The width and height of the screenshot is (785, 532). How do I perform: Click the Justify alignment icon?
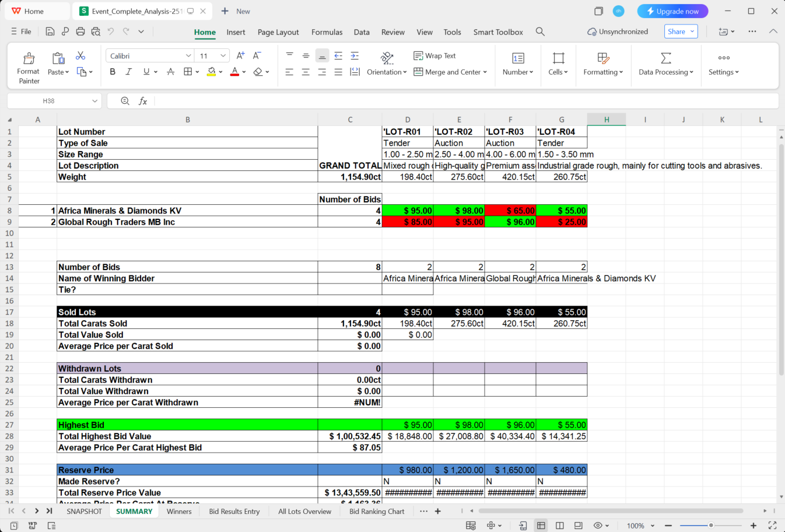pyautogui.click(x=338, y=72)
